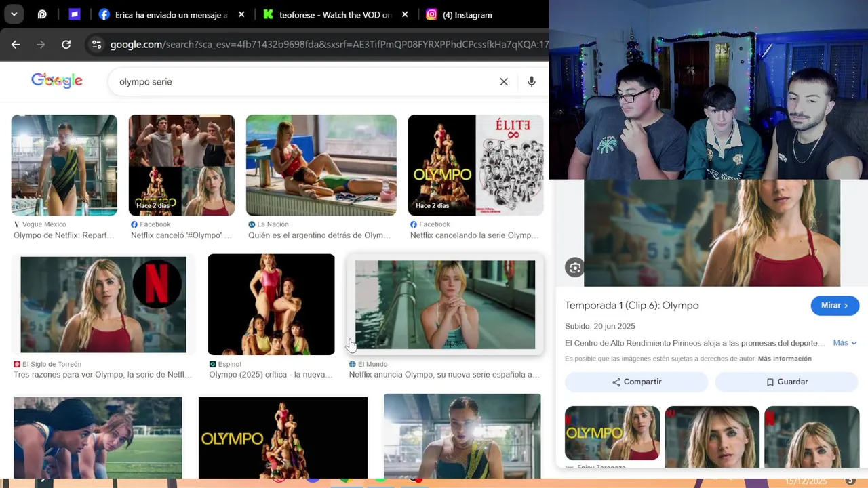868x488 pixels.
Task: Expand the description with 'Más' chevron
Action: [845, 343]
